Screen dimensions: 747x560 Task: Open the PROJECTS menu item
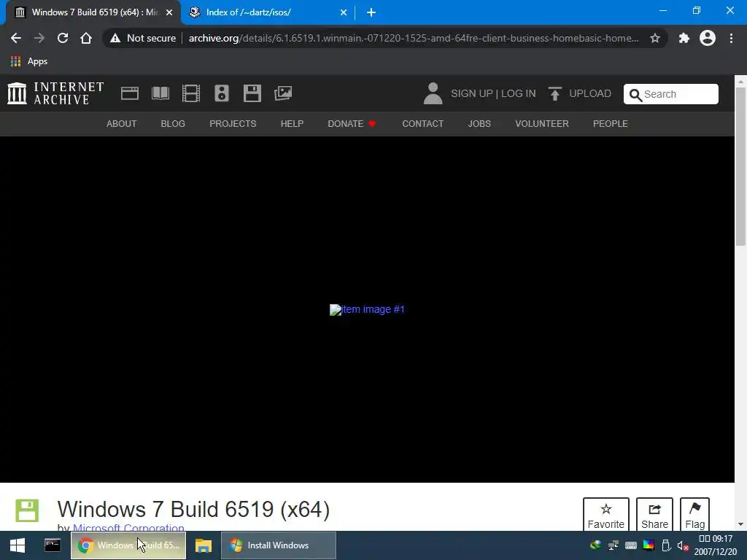(x=233, y=124)
